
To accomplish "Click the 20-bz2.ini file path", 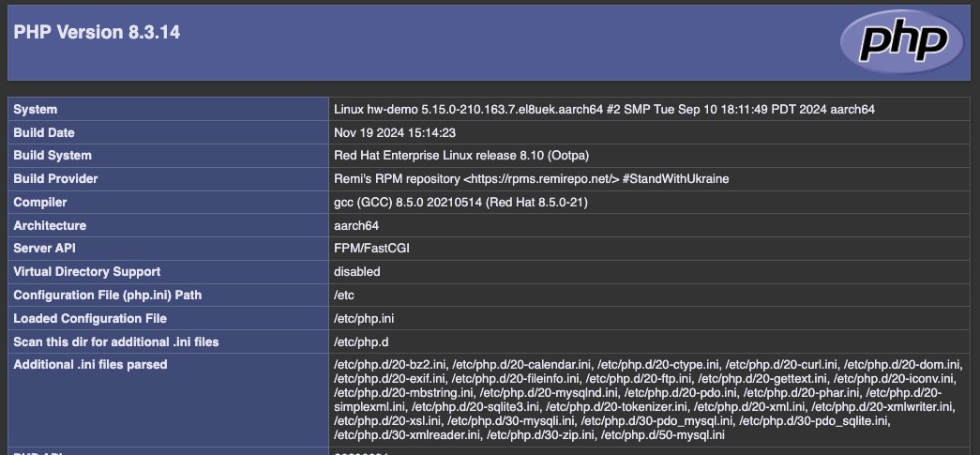I will (390, 364).
